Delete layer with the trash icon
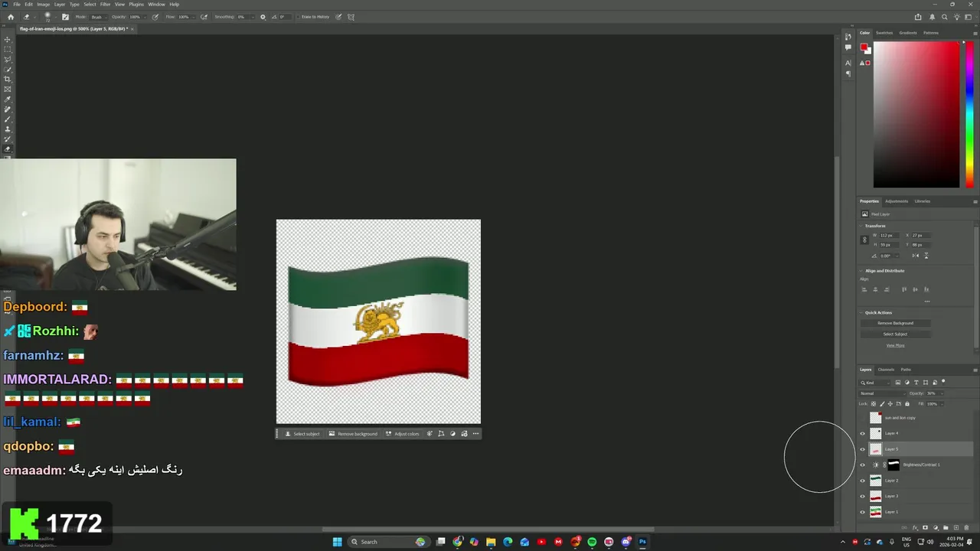This screenshot has height=551, width=980. tap(966, 527)
